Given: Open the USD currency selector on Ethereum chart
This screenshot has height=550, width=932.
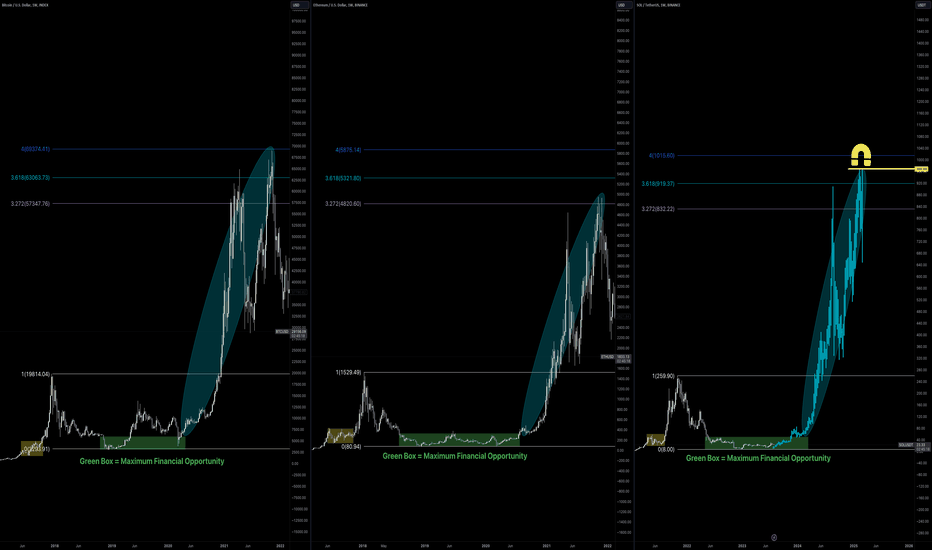Looking at the screenshot, I should [622, 5].
